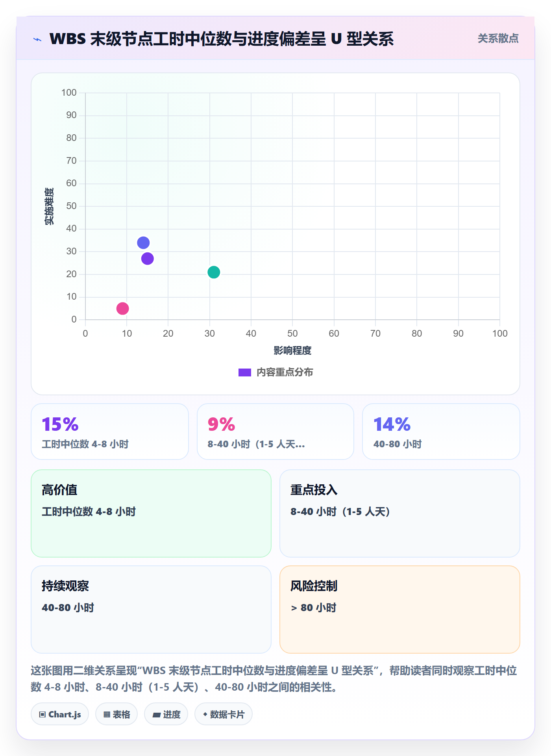Click the Chart.js chip square icon
551x756 pixels.
click(43, 715)
